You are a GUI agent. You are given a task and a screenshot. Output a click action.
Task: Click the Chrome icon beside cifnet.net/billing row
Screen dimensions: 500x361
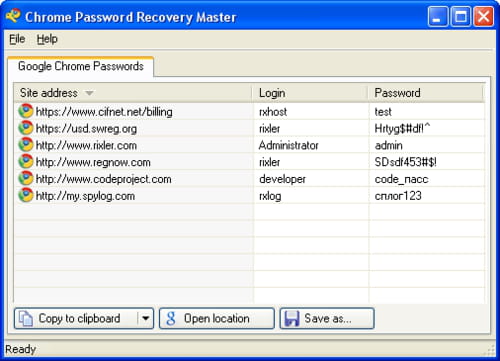point(26,111)
